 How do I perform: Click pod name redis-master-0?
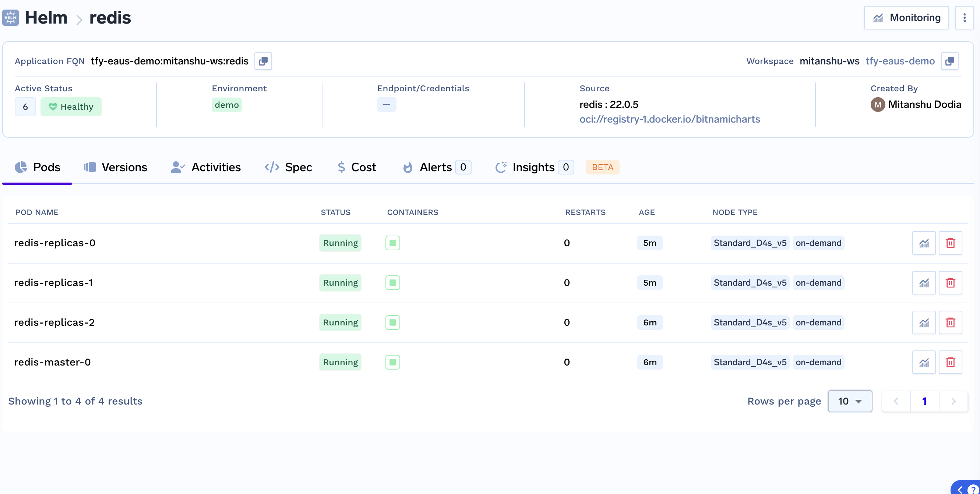point(53,363)
